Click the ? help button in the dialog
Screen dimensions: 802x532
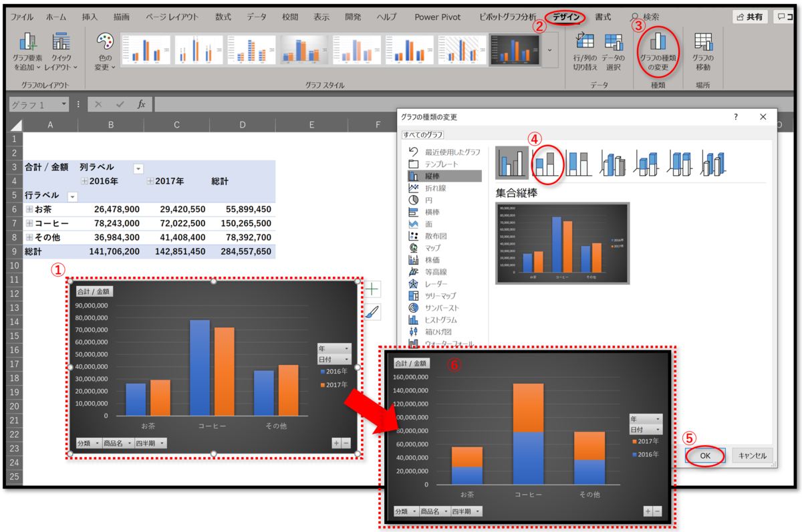[x=736, y=116]
